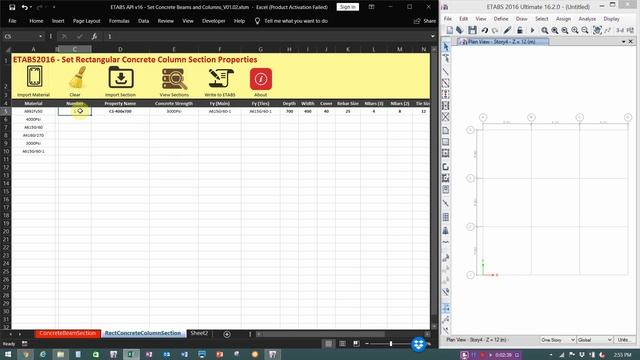Image resolution: width=640 pixels, height=360 pixels.
Task: Click the Import Material icon
Action: 34,76
